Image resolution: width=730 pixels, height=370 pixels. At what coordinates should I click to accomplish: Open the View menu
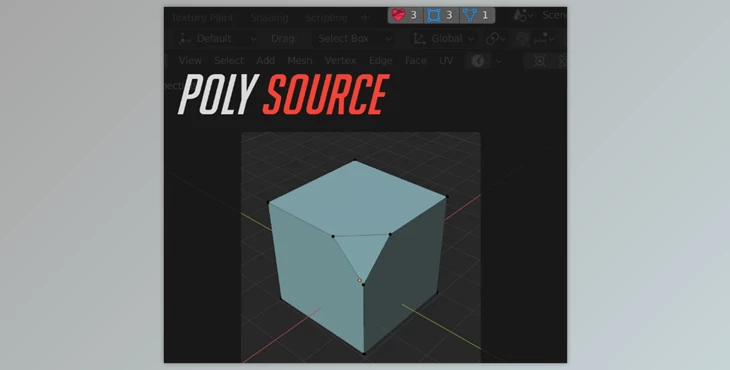[x=190, y=61]
